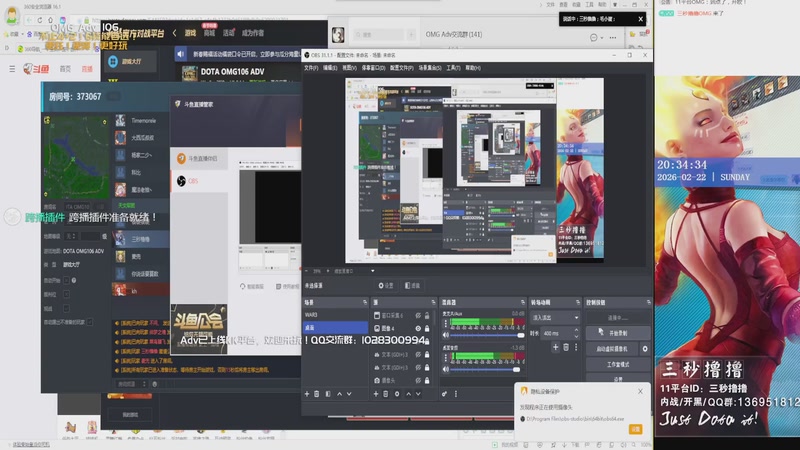Click the transition duration 400 ms field
Screen dimensions: 800x450
[556, 333]
